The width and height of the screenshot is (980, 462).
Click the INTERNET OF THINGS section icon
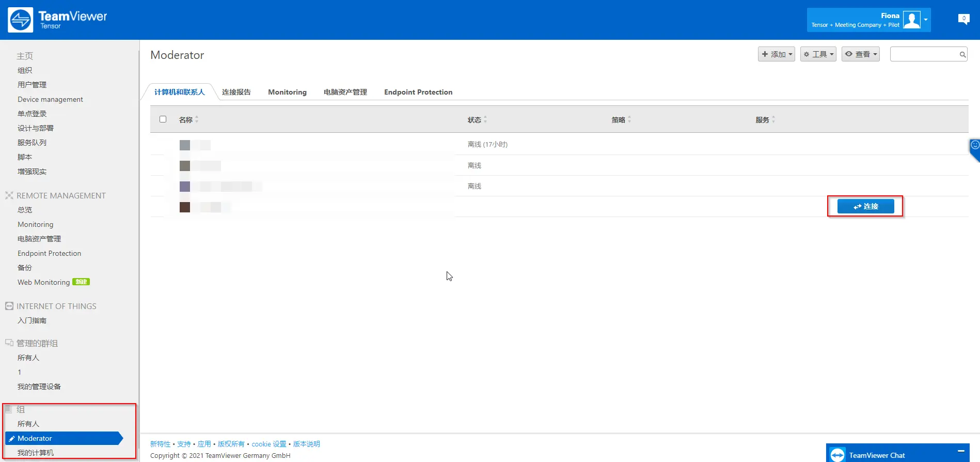point(9,306)
